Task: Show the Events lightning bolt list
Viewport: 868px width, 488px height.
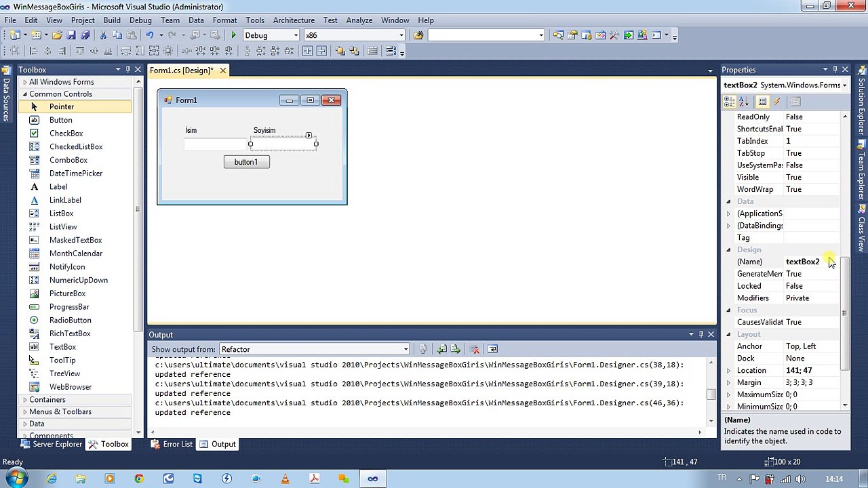Action: tap(777, 102)
